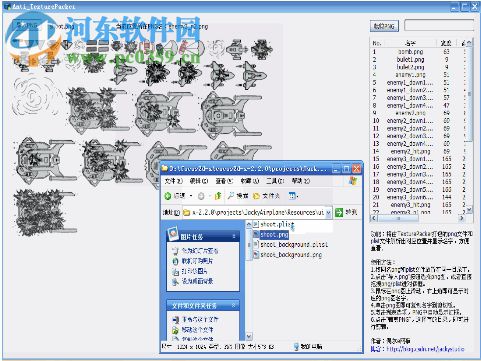This screenshot has height=361, width=481.
Task: Click the empty text field at top right
Action: tap(439, 25)
